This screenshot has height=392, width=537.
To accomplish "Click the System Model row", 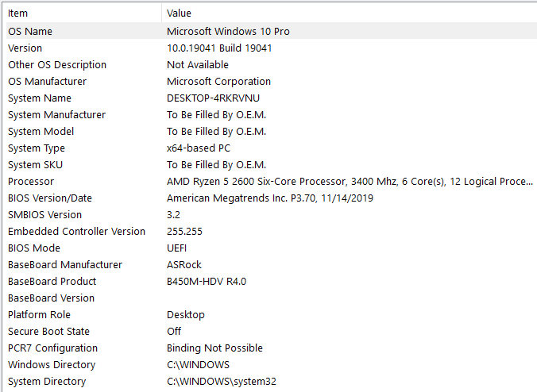I will 41,132.
